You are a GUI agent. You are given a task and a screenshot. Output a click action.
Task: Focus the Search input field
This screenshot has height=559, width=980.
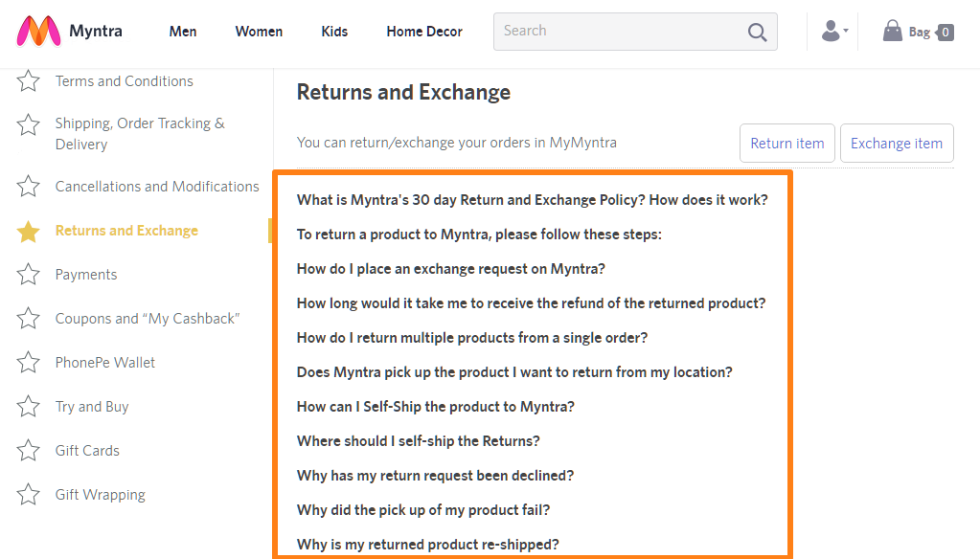[635, 32]
